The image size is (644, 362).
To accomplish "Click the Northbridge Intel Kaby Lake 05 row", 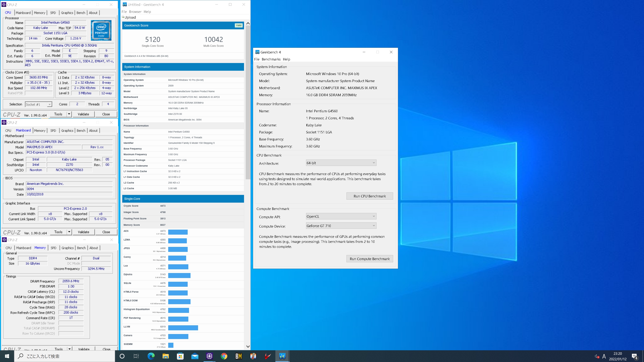I will [183, 108].
